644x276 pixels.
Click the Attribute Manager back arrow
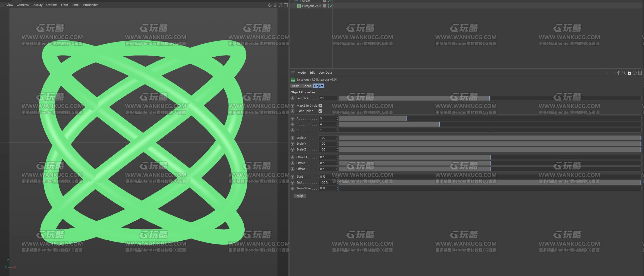click(608, 73)
